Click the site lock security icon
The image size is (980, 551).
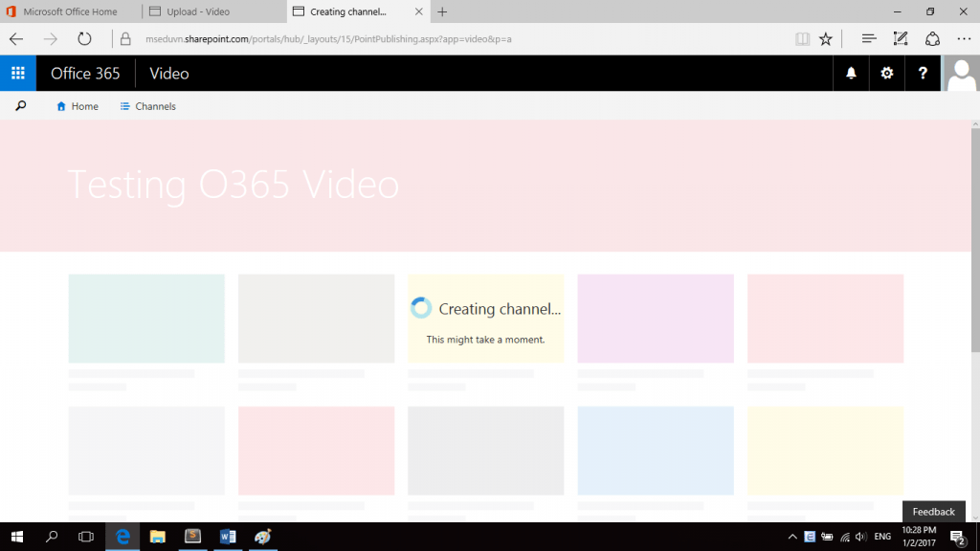(125, 38)
